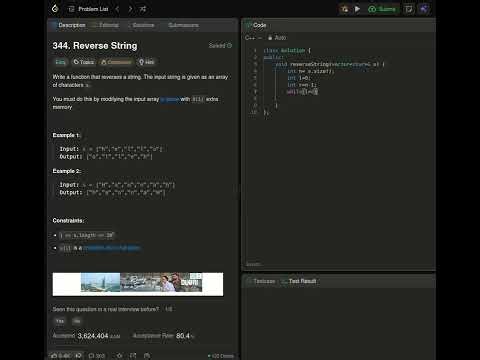Click the travel advertisement banner
The width and height of the screenshot is (480, 360).
point(138,284)
